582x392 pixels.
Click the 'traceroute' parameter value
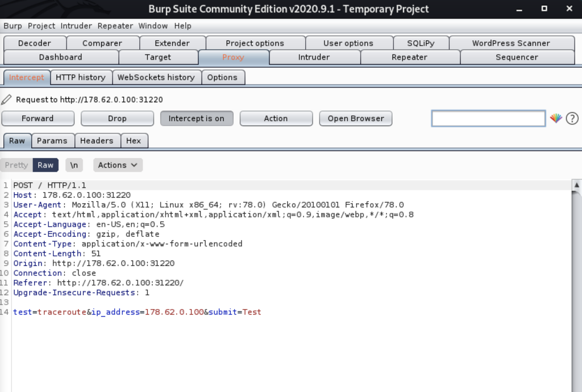[62, 312]
